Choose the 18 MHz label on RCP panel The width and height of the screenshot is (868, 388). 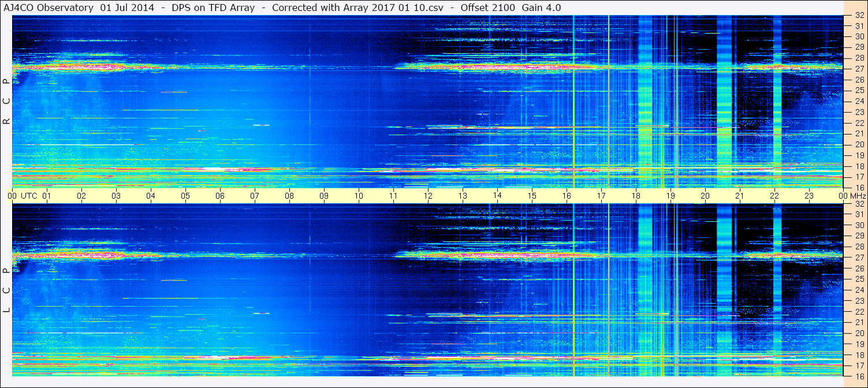(x=859, y=166)
